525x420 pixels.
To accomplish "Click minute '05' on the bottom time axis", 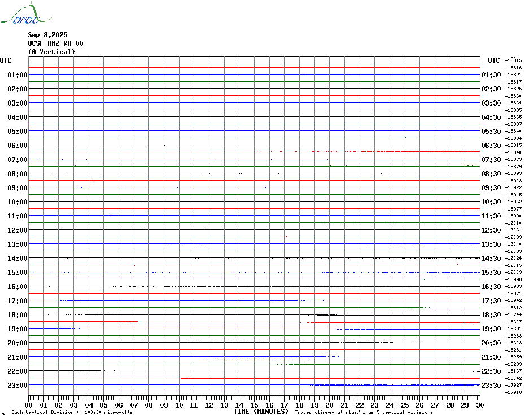I will pos(104,405).
